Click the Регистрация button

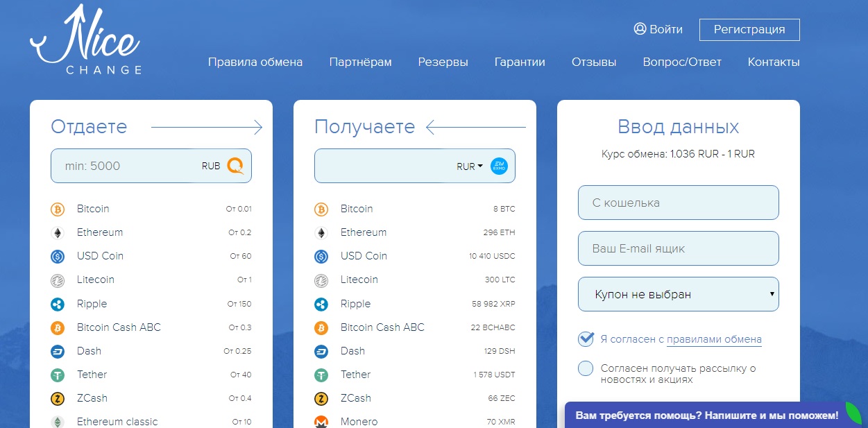749,30
